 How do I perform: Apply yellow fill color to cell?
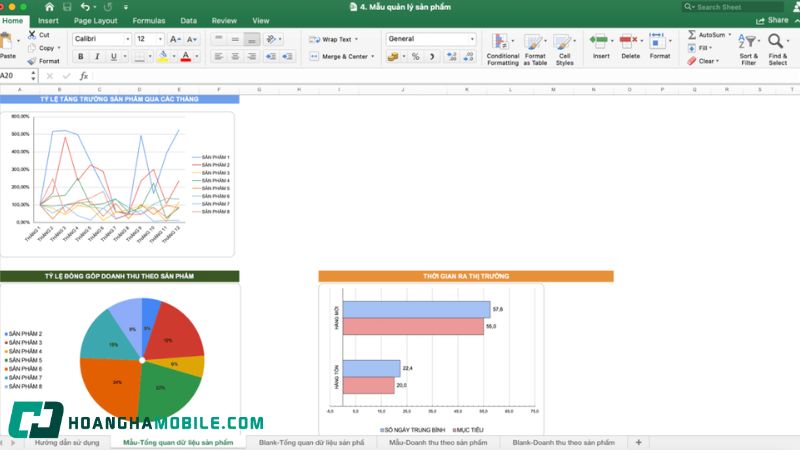pyautogui.click(x=163, y=57)
